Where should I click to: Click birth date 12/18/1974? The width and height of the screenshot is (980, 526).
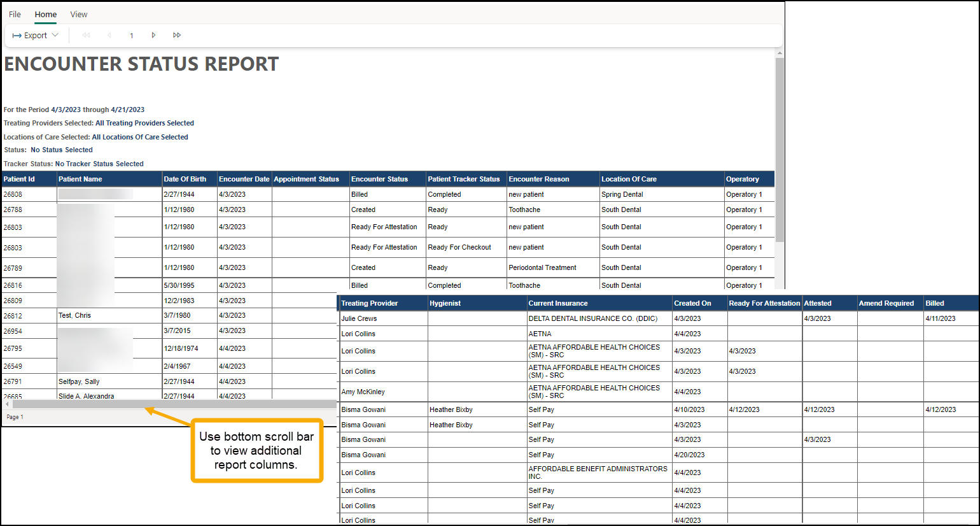point(181,348)
